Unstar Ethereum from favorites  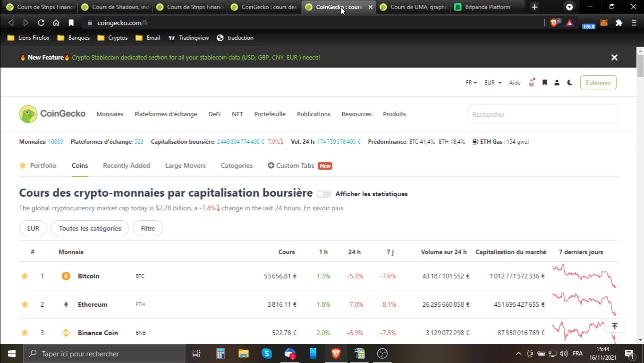coord(25,304)
